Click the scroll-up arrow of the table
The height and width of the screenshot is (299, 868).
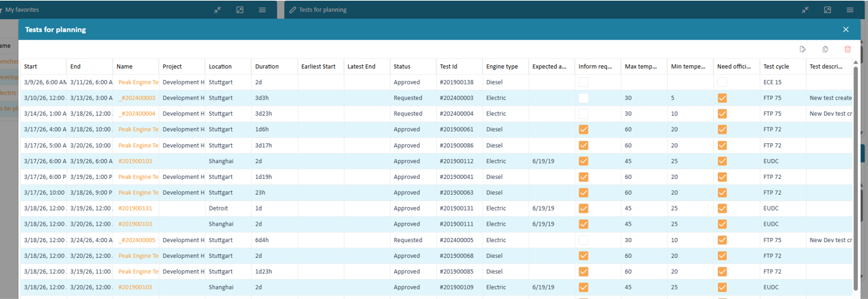click(x=855, y=62)
